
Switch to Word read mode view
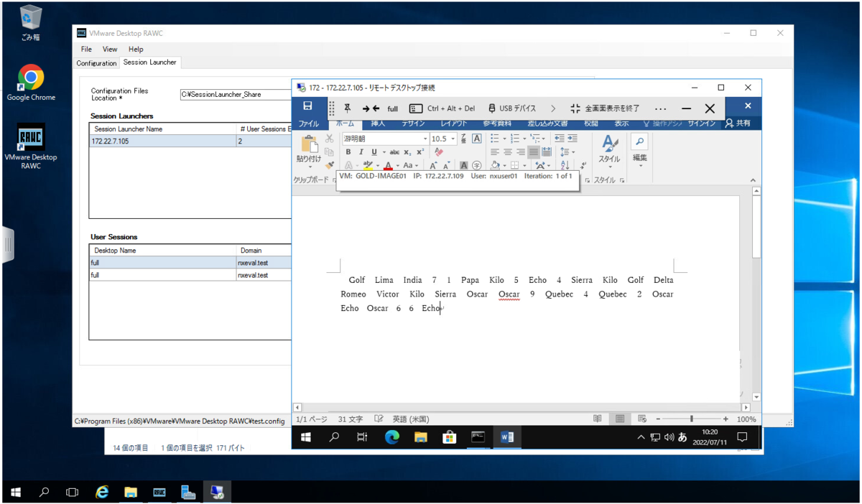[598, 419]
